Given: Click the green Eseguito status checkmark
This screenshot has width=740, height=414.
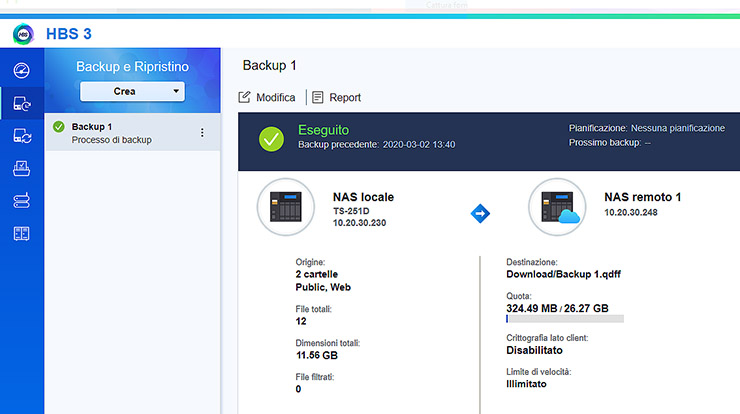Looking at the screenshot, I should coord(271,138).
